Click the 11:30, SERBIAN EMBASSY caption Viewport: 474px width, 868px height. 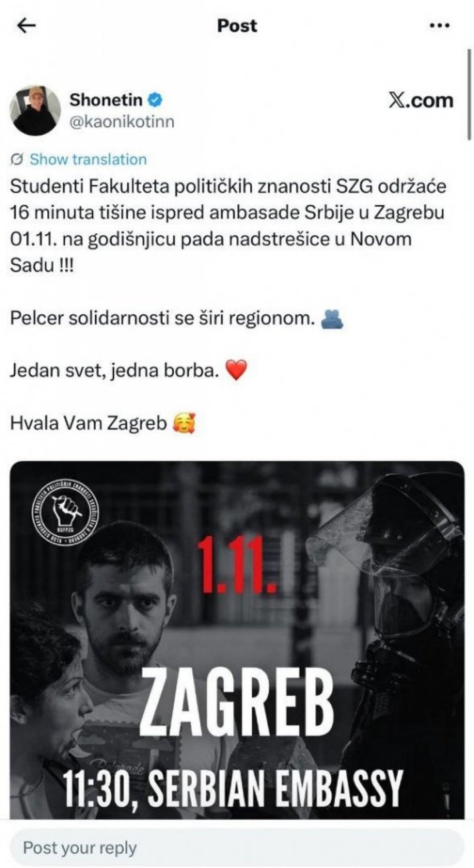(234, 788)
